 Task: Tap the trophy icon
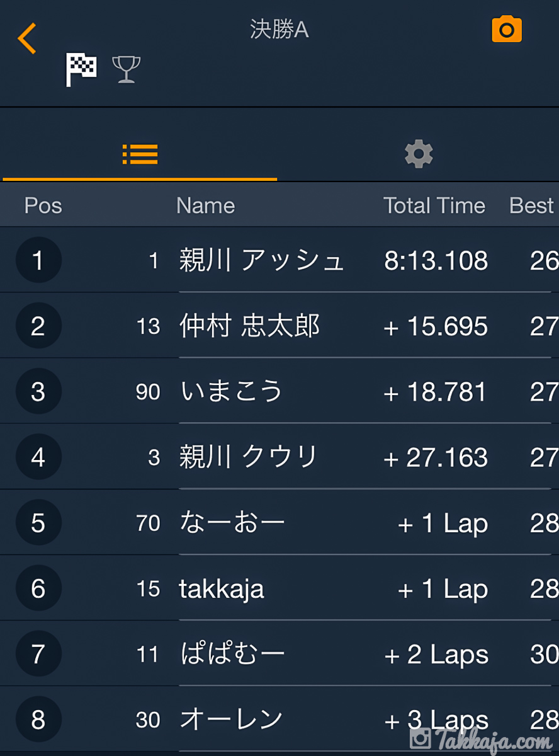pyautogui.click(x=126, y=69)
